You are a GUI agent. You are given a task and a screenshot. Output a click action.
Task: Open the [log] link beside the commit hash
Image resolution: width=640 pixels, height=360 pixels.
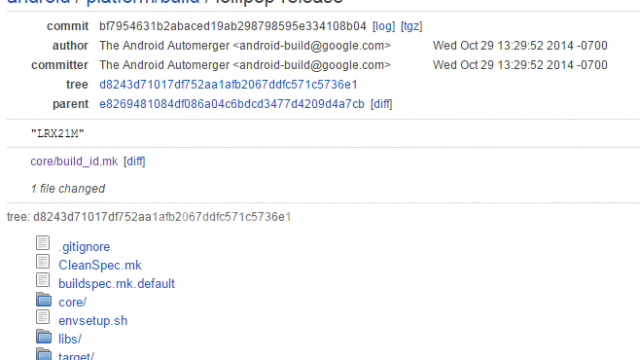(384, 26)
